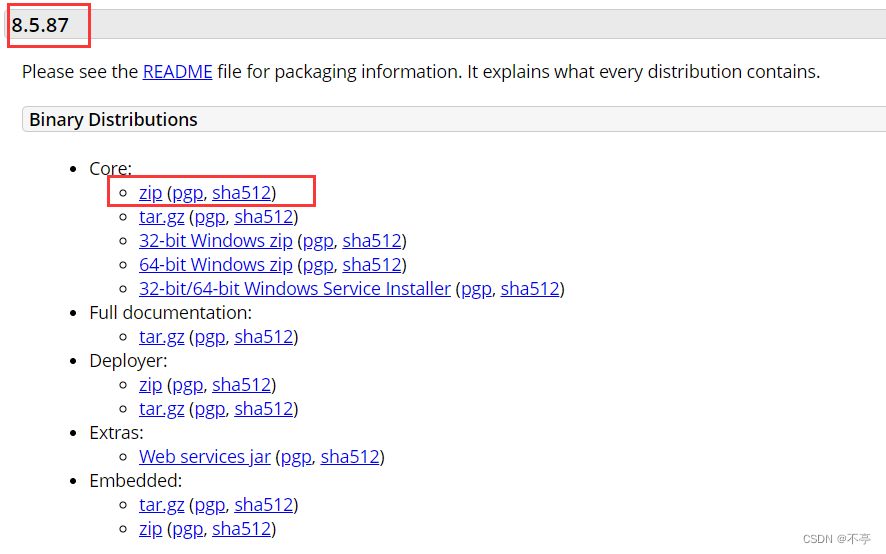Download the 64-bit Windows zip
886x554 pixels.
pos(216,265)
